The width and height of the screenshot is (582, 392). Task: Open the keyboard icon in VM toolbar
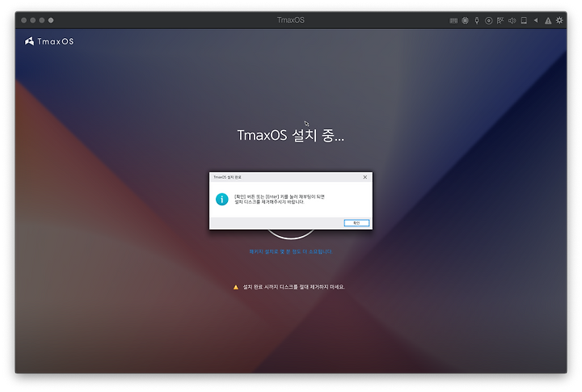[x=453, y=21]
